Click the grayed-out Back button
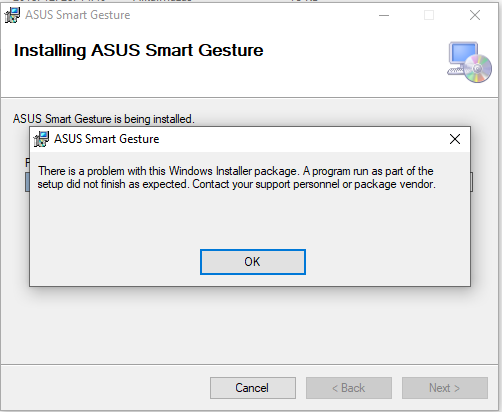 point(349,388)
